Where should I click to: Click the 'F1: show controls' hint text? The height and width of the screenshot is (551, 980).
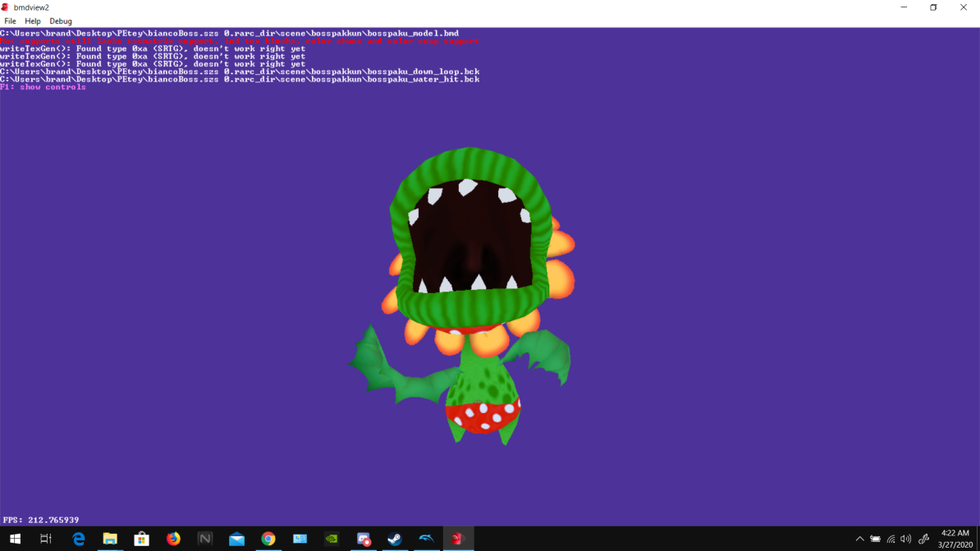pyautogui.click(x=44, y=87)
